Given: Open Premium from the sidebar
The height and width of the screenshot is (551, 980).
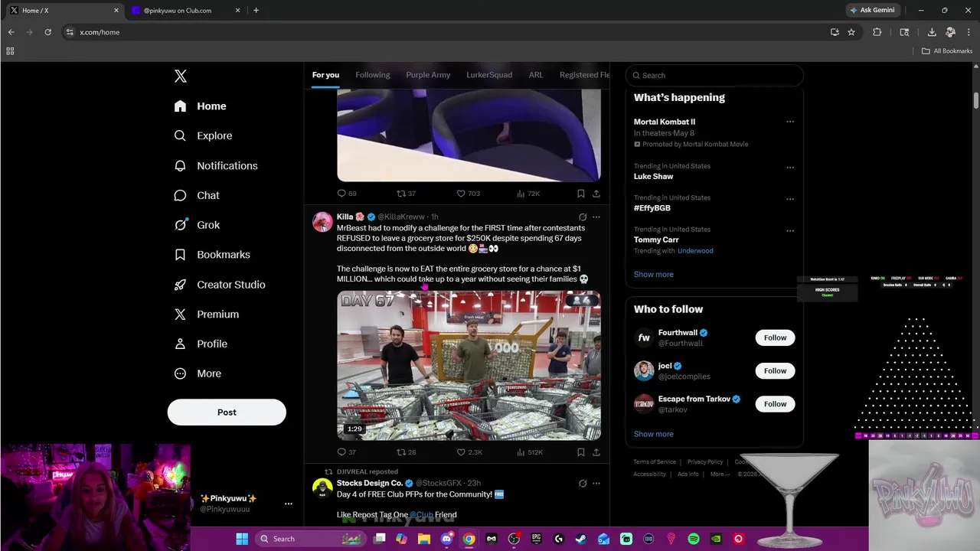Looking at the screenshot, I should point(206,315).
